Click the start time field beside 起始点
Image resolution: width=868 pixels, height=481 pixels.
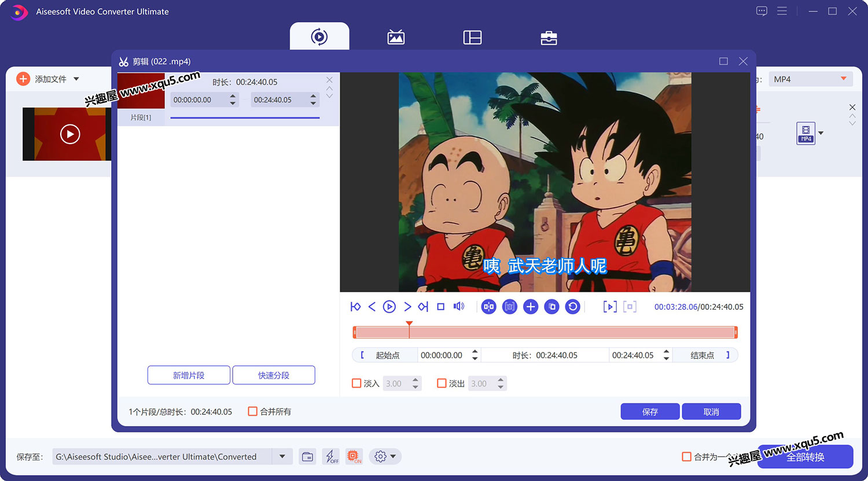pos(443,355)
